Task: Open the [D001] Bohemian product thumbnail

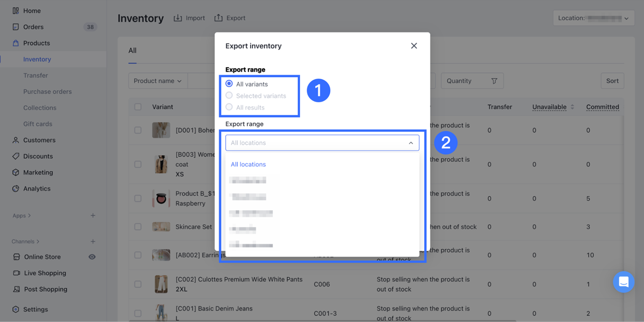Action: 161,130
